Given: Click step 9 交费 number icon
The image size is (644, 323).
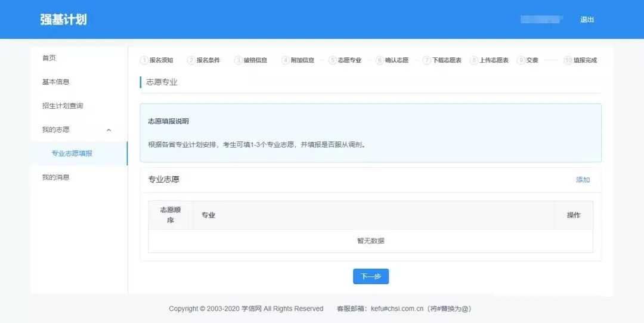Looking at the screenshot, I should tap(521, 60).
